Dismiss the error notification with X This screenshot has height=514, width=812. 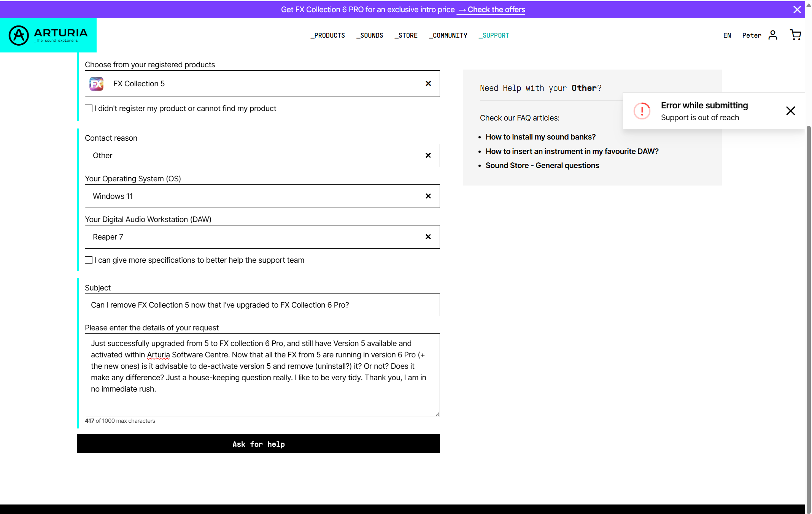point(790,111)
